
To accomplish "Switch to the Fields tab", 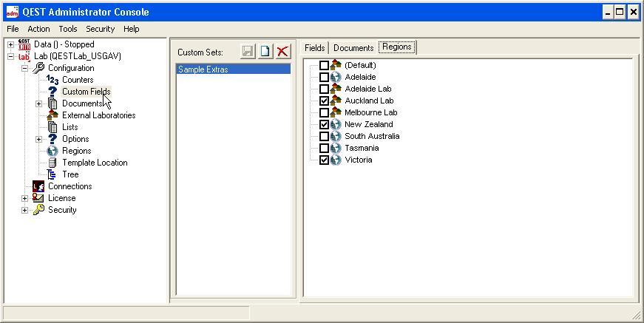I will pyautogui.click(x=315, y=47).
